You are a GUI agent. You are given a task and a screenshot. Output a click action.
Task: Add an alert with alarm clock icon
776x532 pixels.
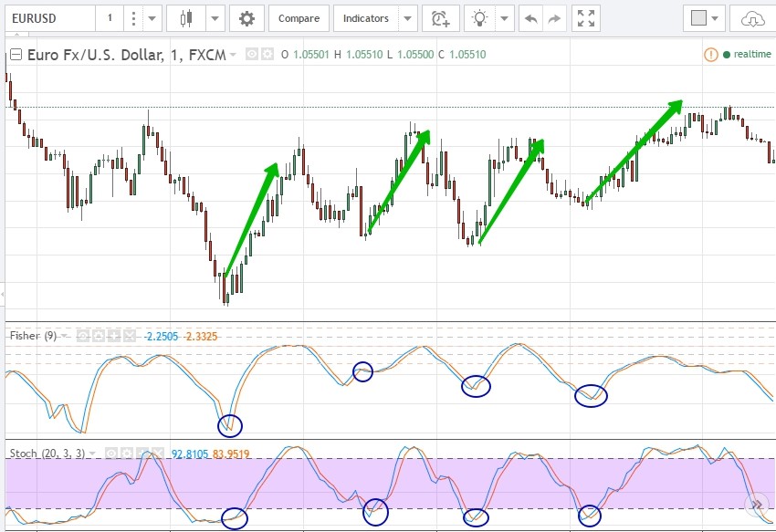440,19
